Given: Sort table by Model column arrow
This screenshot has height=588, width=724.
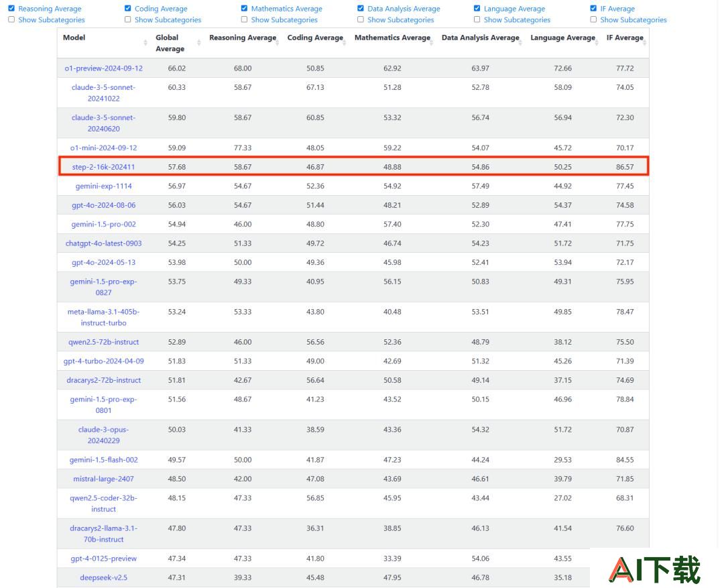Looking at the screenshot, I should tap(145, 42).
